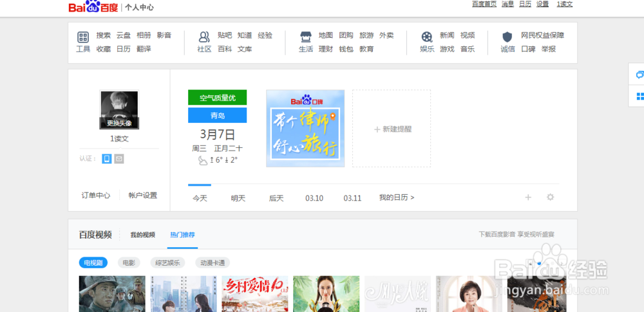Switch to 我的视频 tab
This screenshot has height=312, width=644.
point(143,235)
